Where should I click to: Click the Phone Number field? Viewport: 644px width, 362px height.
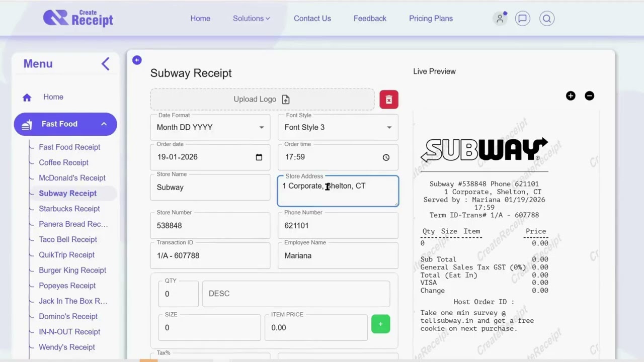pos(338,226)
